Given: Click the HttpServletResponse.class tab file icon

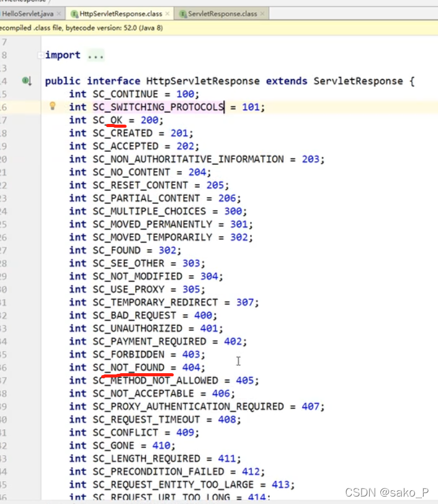Looking at the screenshot, I should pos(74,14).
